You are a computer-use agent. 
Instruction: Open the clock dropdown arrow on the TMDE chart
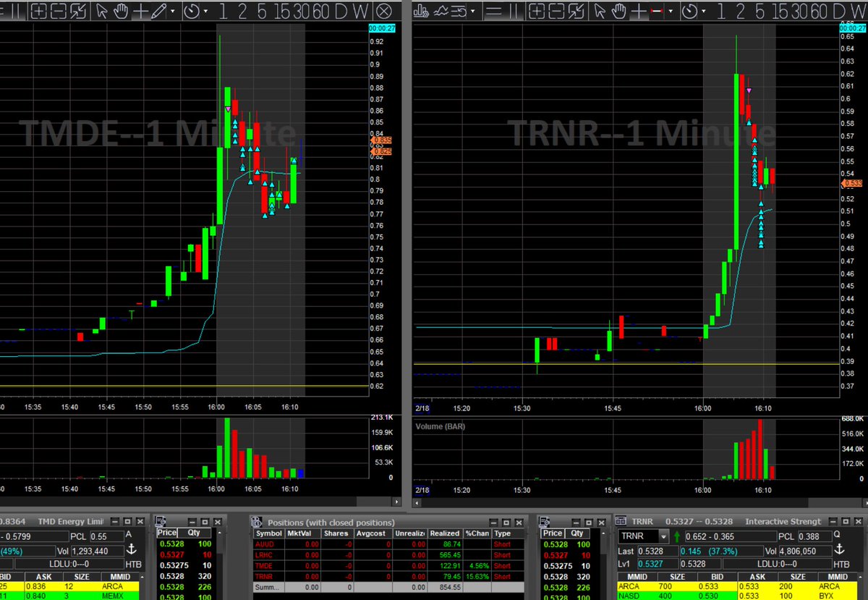point(205,12)
